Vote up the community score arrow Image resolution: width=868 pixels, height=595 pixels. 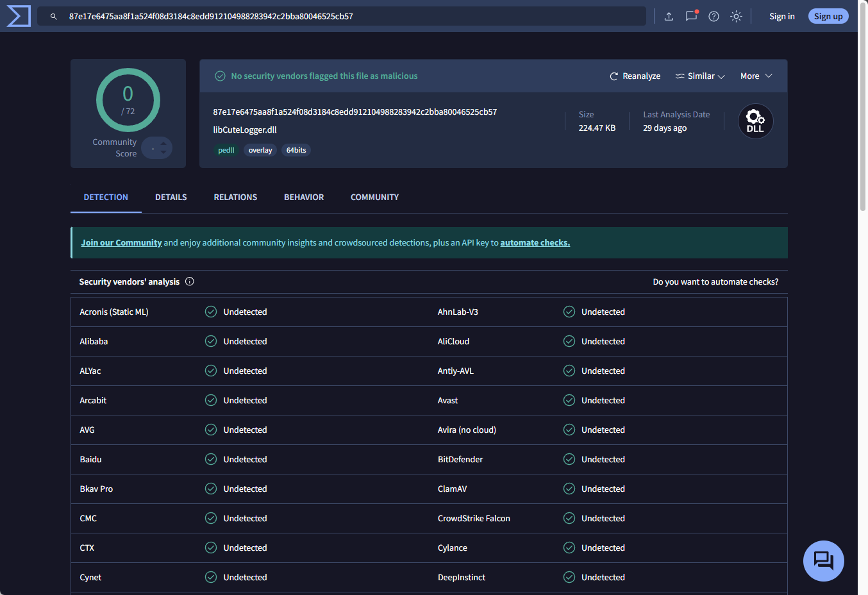pos(163,144)
